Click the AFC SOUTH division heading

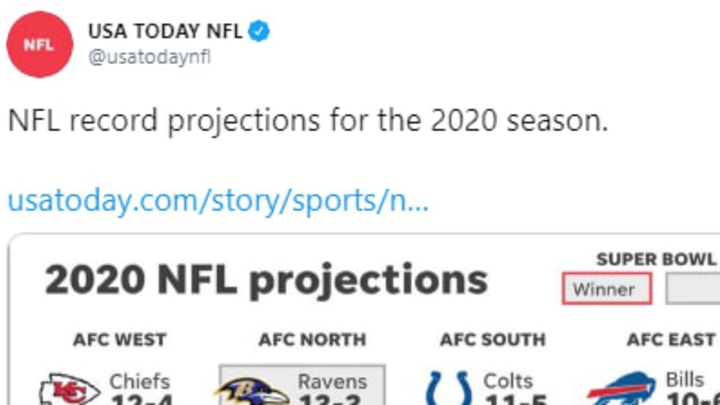point(493,340)
